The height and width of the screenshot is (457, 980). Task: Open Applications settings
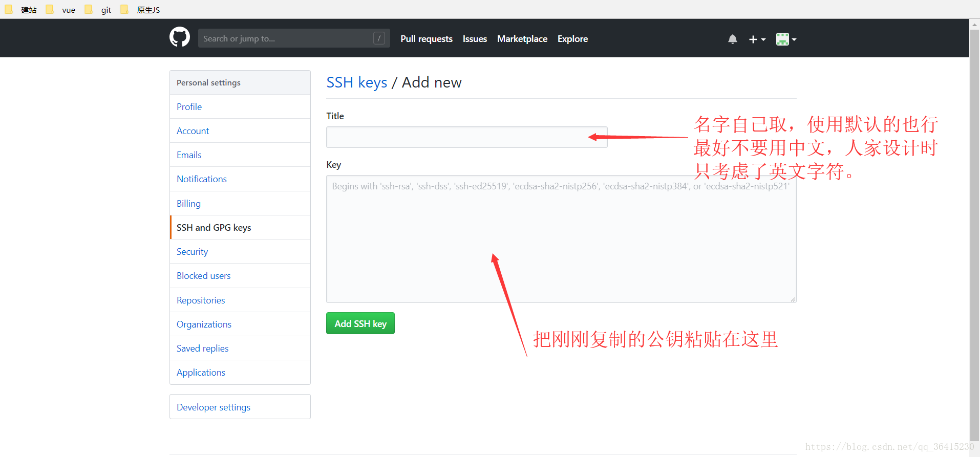point(240,373)
